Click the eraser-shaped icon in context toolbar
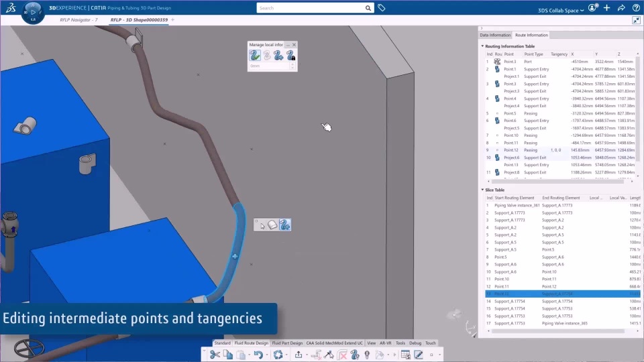This screenshot has width=644, height=362. 273,225
